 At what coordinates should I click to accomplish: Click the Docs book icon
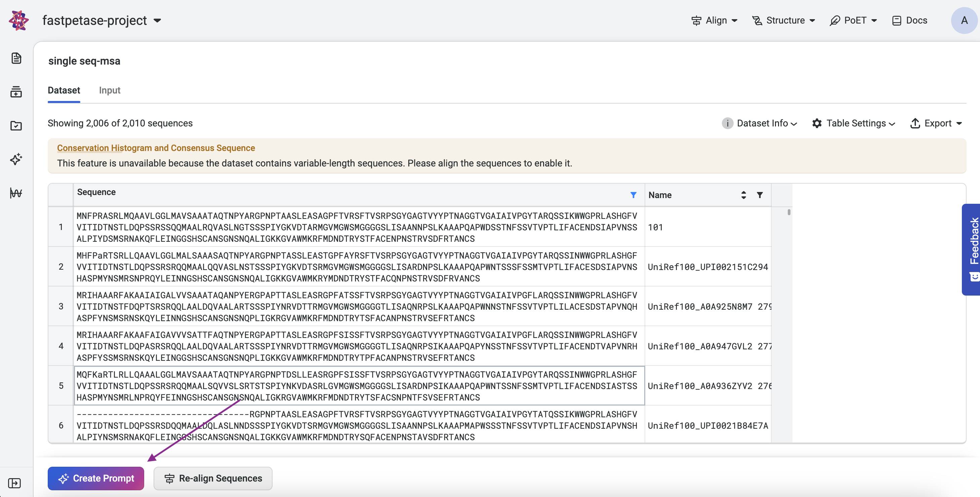tap(897, 21)
